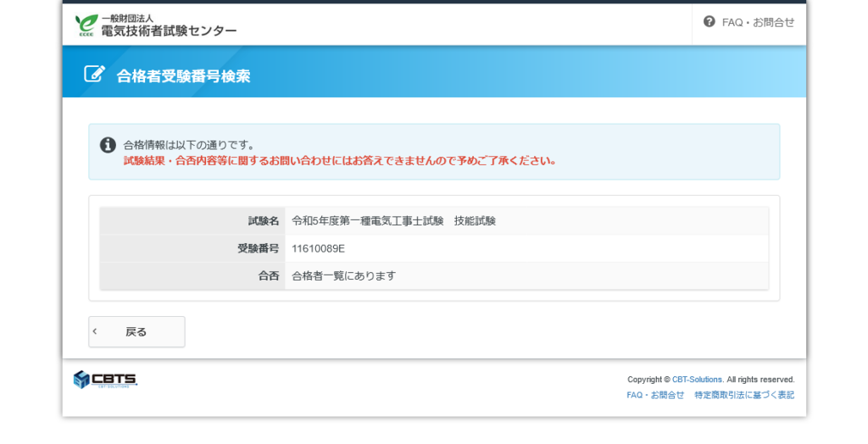868x444 pixels.
Task: Select the 令和5年度第一種電気工事士試験 exam name value
Action: click(x=393, y=221)
